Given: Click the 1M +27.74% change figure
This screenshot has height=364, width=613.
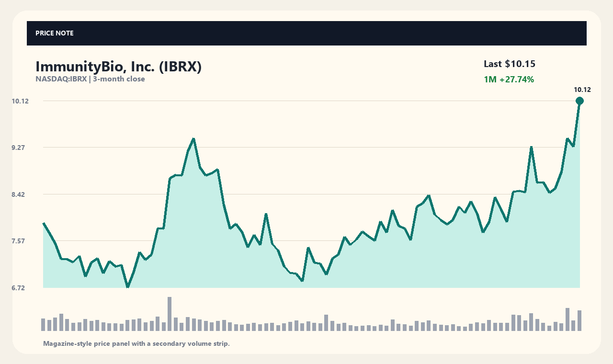Looking at the screenshot, I should tap(509, 80).
